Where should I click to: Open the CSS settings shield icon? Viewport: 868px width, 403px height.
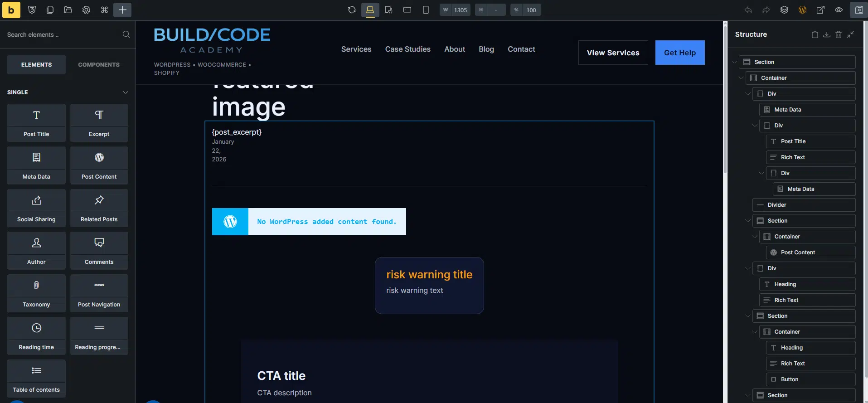(x=32, y=10)
